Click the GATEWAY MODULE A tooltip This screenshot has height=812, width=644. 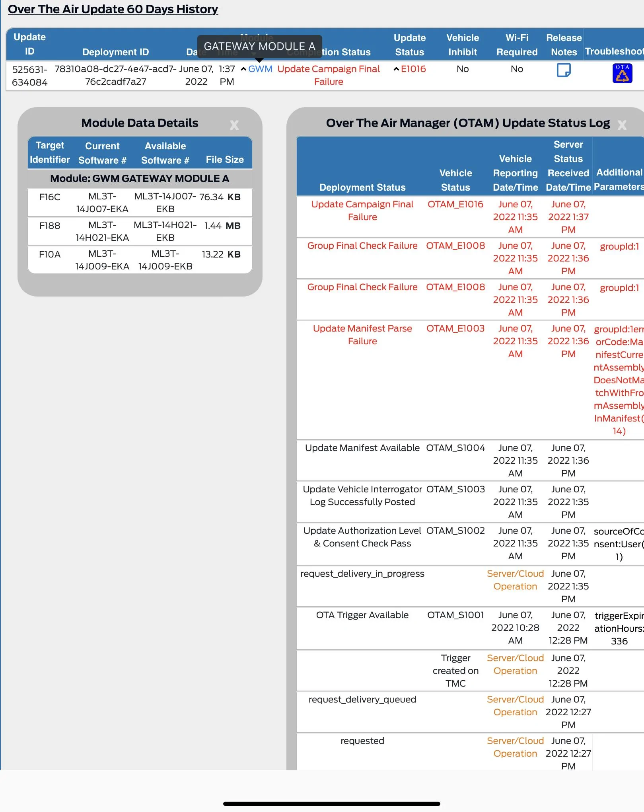tap(259, 47)
